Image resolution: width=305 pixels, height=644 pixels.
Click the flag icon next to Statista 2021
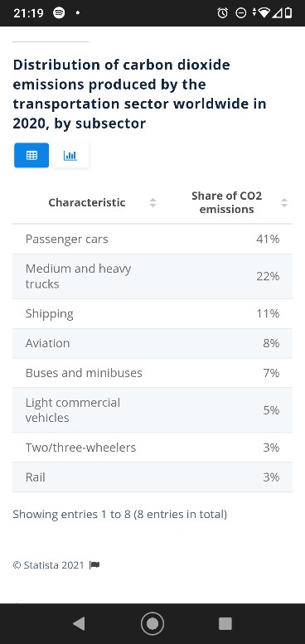coord(94,565)
